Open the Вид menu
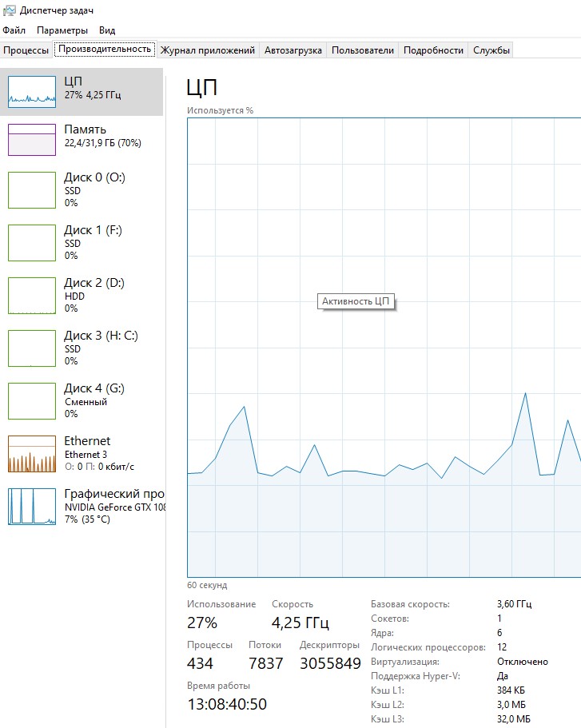The image size is (581, 728). coord(107,30)
